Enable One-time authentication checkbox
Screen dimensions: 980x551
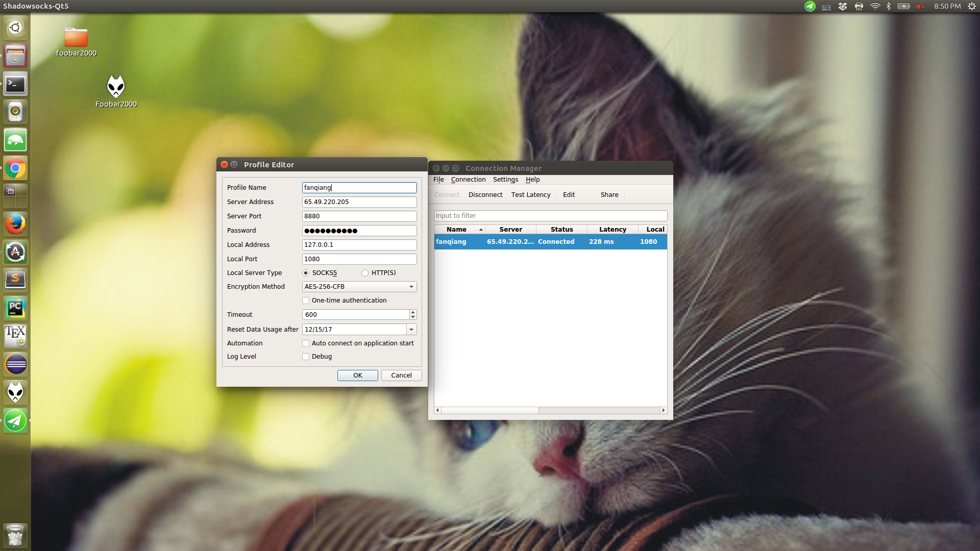pyautogui.click(x=345, y=300)
